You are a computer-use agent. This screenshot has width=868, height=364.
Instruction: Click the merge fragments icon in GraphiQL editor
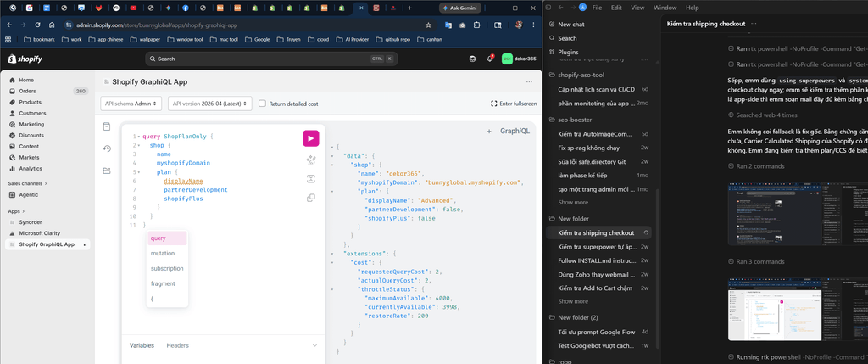coord(310,179)
